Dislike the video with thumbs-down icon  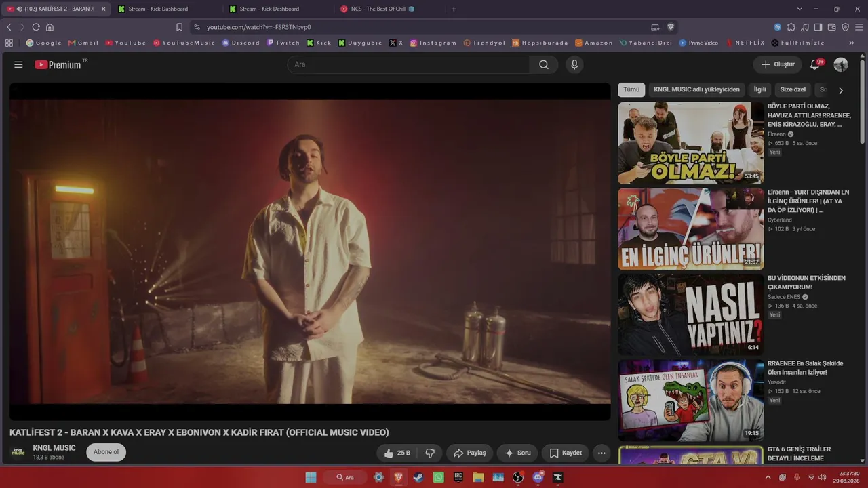click(x=430, y=453)
